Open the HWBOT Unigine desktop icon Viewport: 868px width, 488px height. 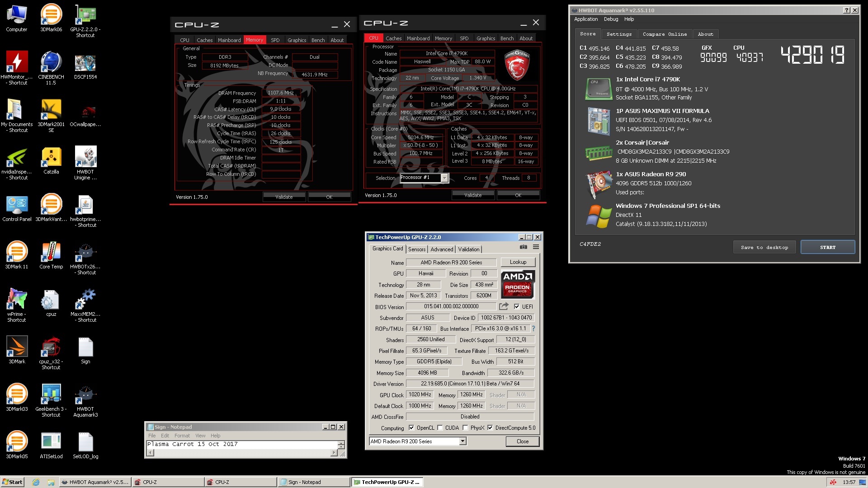[x=85, y=163]
